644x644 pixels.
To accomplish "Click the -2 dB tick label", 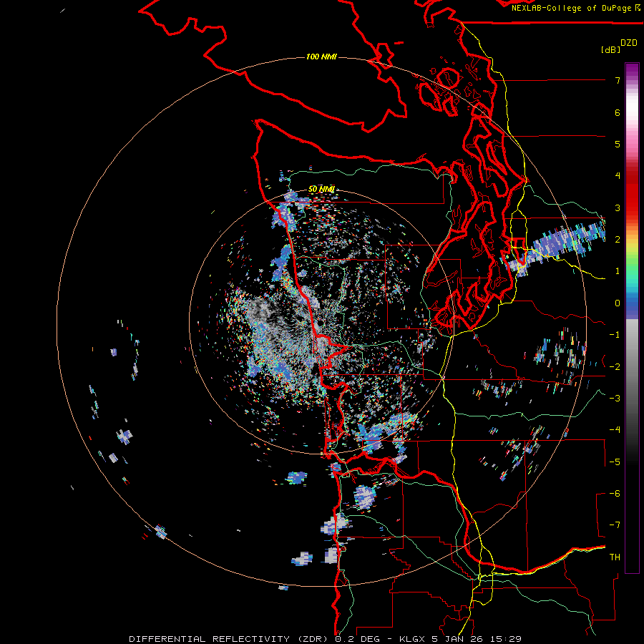I will pos(615,367).
